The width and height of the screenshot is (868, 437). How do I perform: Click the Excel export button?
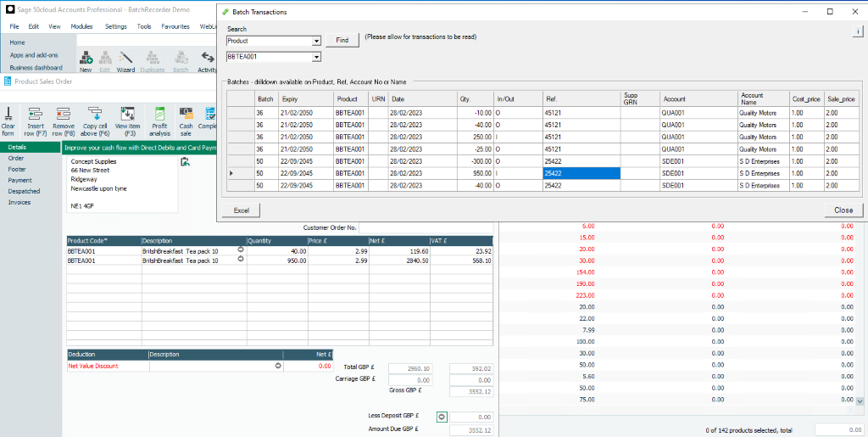pyautogui.click(x=241, y=210)
